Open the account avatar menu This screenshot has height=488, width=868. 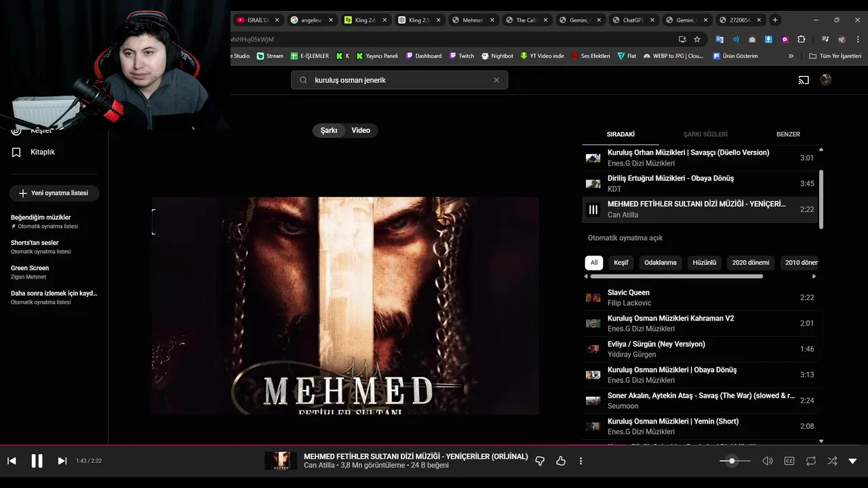point(825,80)
